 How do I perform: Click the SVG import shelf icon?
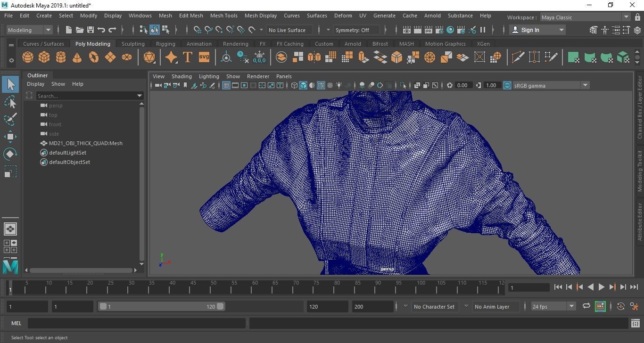(204, 57)
